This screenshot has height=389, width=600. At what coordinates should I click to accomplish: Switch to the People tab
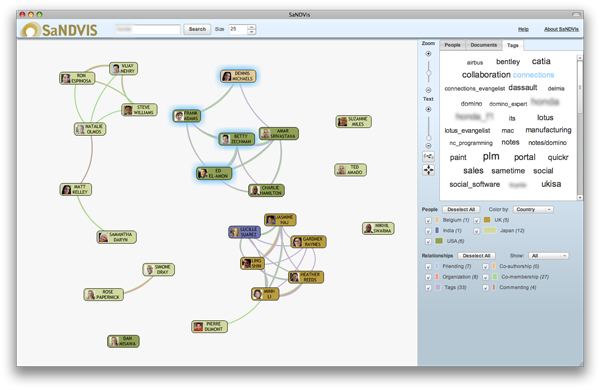[452, 45]
